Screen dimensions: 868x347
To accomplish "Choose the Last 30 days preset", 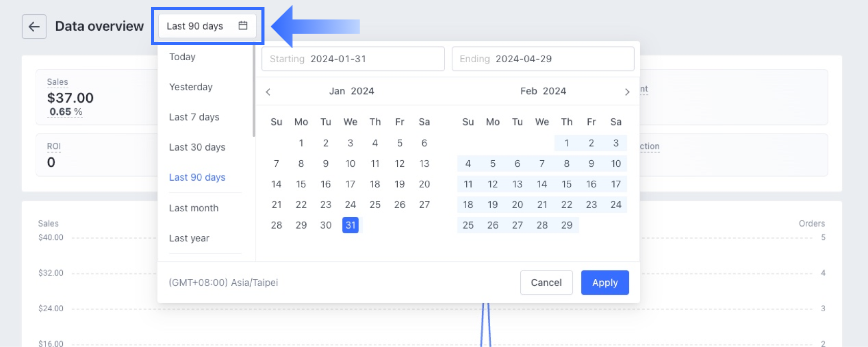I will point(197,147).
